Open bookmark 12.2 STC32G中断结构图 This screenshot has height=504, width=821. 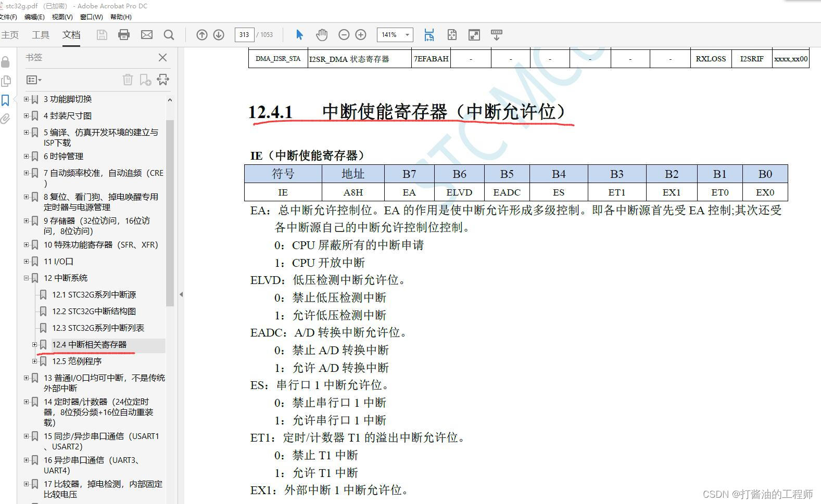94,311
